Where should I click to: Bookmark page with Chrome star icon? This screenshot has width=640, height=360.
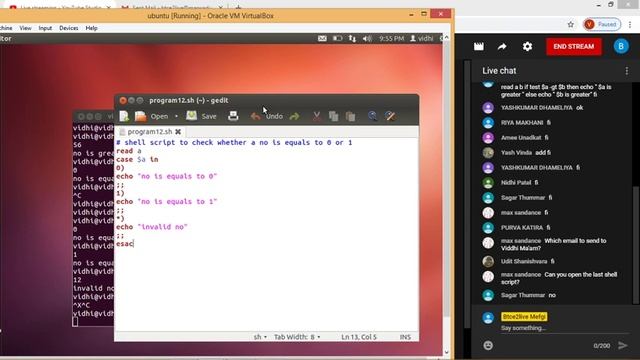tap(571, 24)
